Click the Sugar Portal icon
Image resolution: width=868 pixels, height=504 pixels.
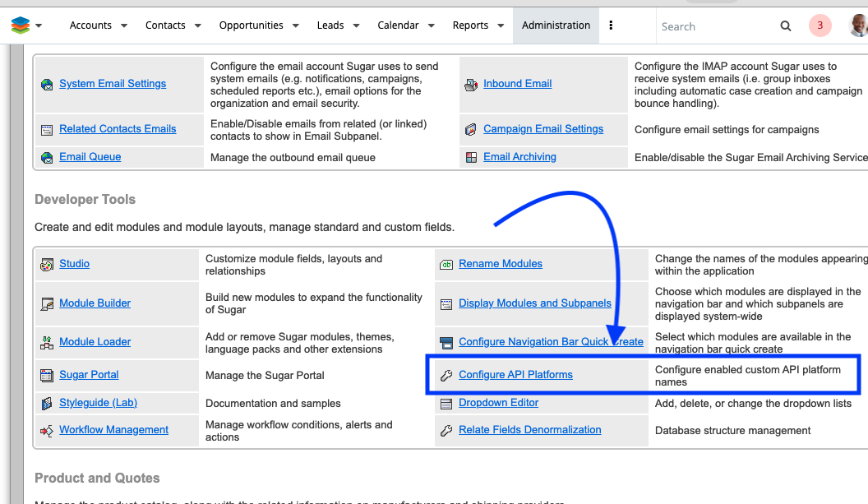[x=47, y=374]
